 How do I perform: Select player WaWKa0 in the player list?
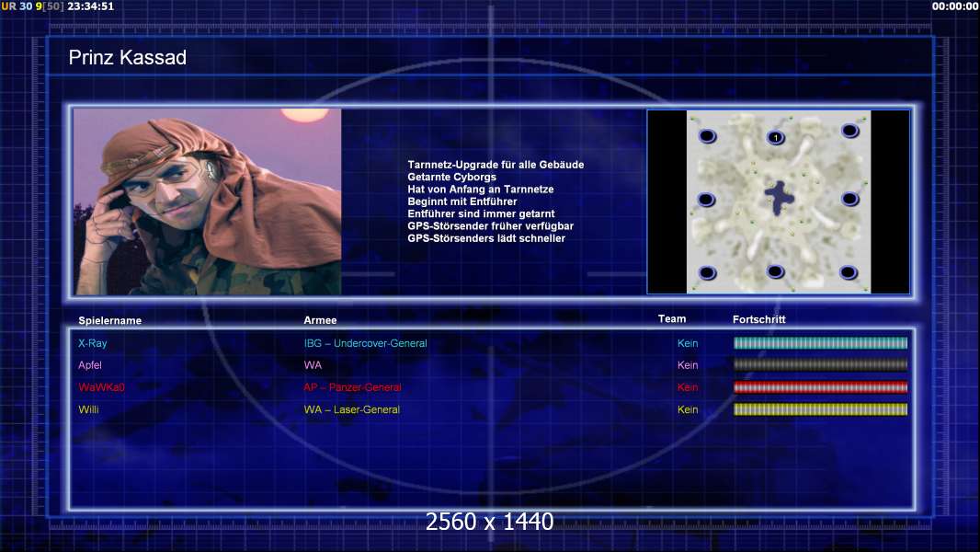pyautogui.click(x=101, y=387)
